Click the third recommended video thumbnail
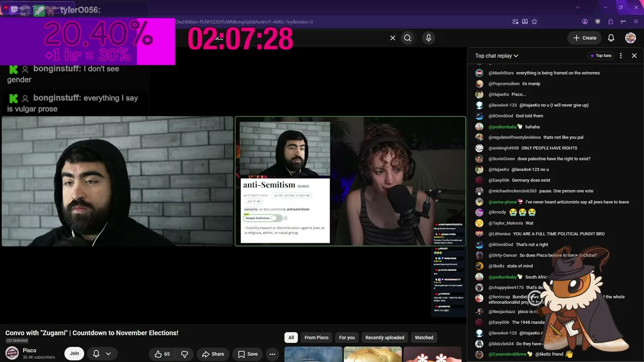The image size is (644, 362). 432,354
